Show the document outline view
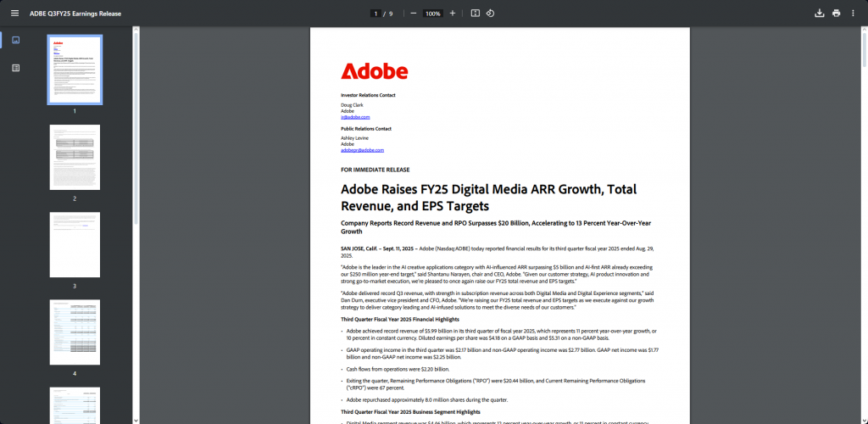Screen dimensions: 868x424 16,68
